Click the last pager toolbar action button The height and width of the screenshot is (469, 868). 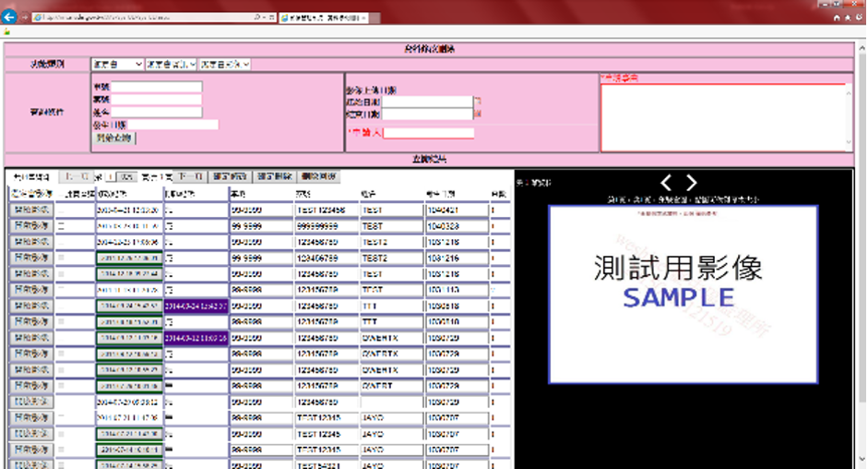[x=319, y=177]
